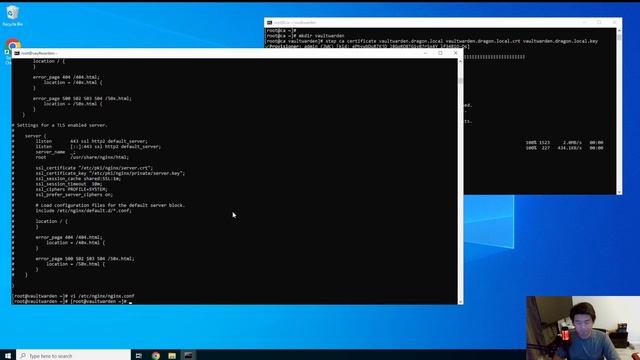Click background terminal scrollbar down arrow
Screen dimensions: 640x360
point(619,192)
